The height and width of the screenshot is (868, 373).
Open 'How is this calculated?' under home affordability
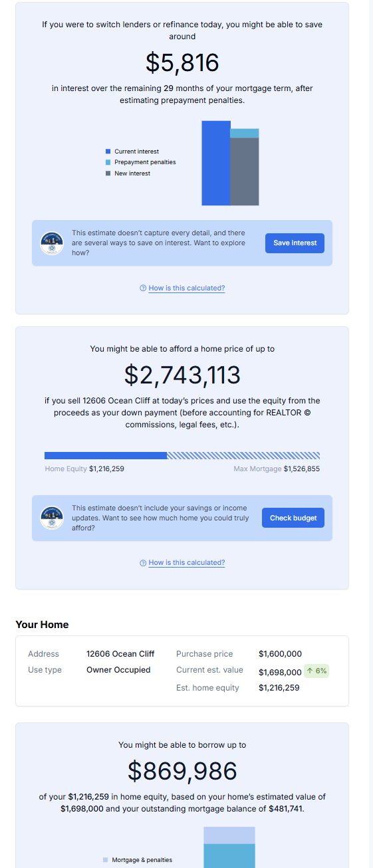coord(187,563)
